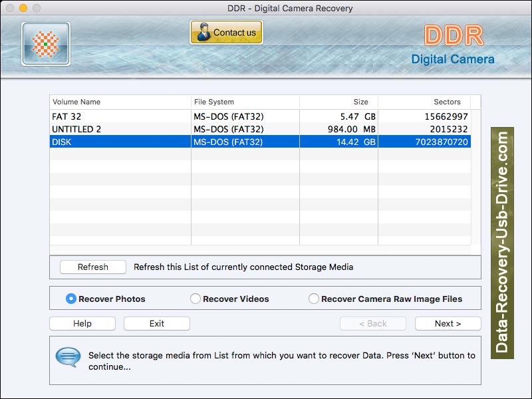Enable Recover Camera Raw Image Files
The image size is (532, 399).
pos(313,299)
